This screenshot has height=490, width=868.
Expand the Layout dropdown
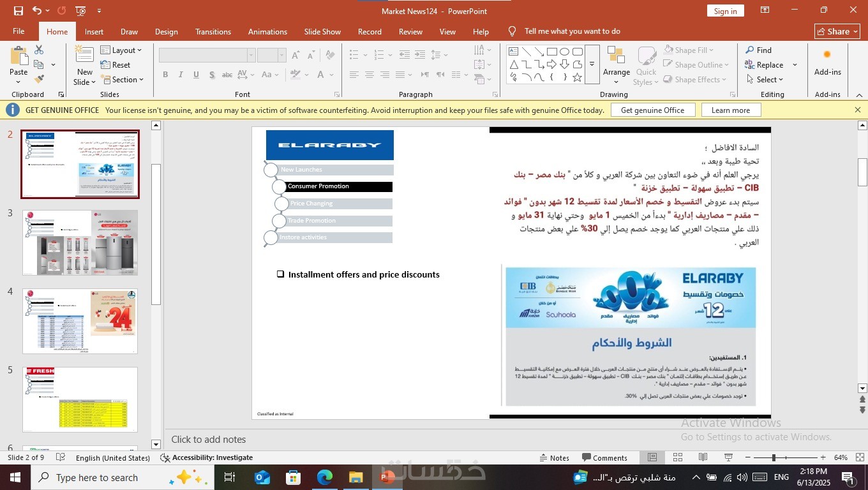[x=121, y=50]
